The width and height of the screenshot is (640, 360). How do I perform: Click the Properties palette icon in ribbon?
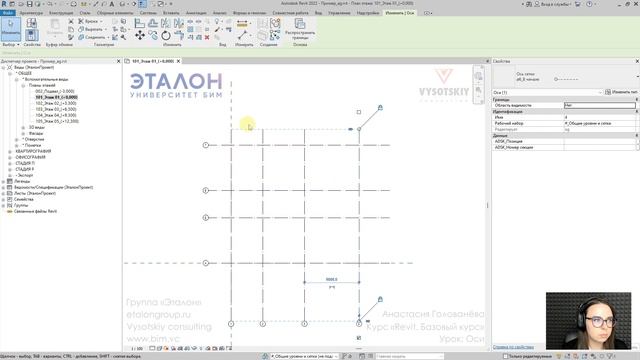click(32, 35)
